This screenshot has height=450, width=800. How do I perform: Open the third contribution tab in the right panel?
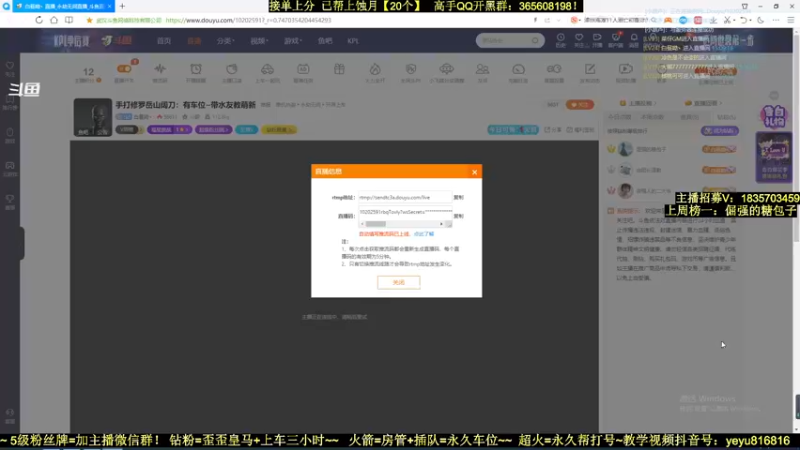click(689, 117)
